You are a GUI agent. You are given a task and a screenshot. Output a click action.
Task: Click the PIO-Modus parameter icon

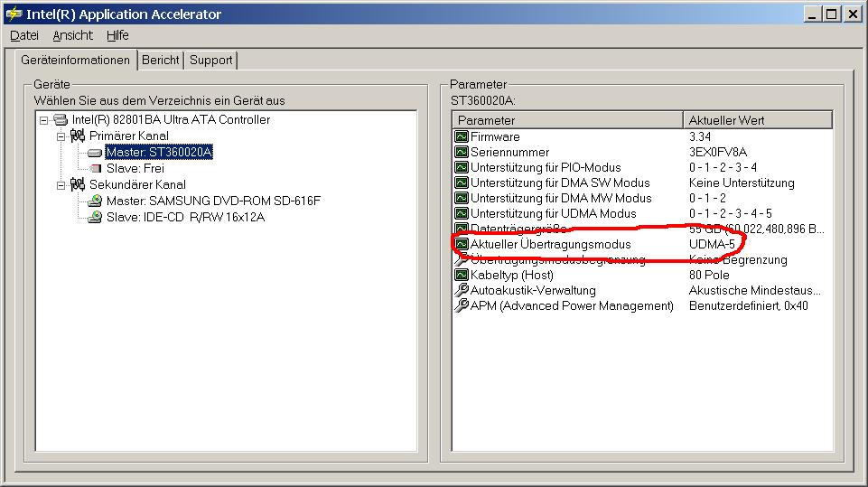tap(462, 167)
